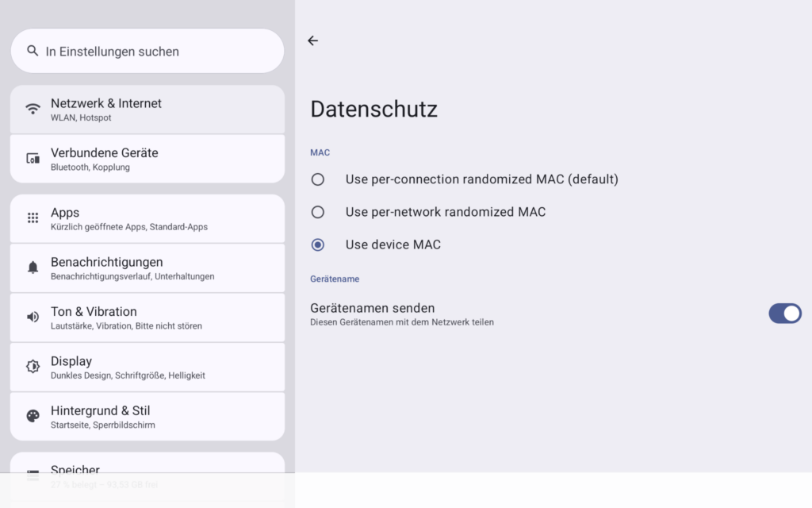
Task: Click the Speicher storage icon
Action: tap(33, 472)
